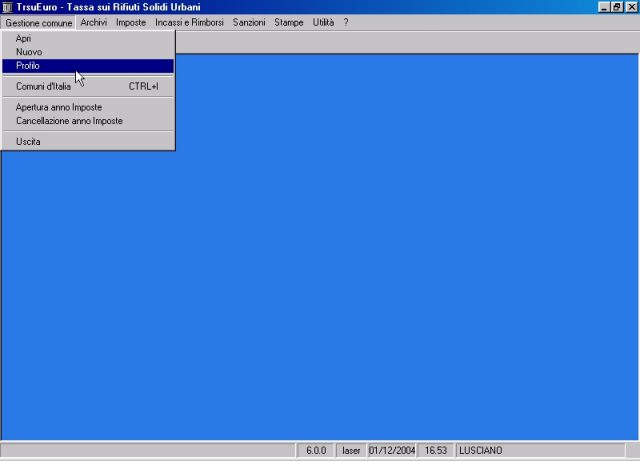The height and width of the screenshot is (461, 640).
Task: Open the ? help menu
Action: pyautogui.click(x=346, y=22)
